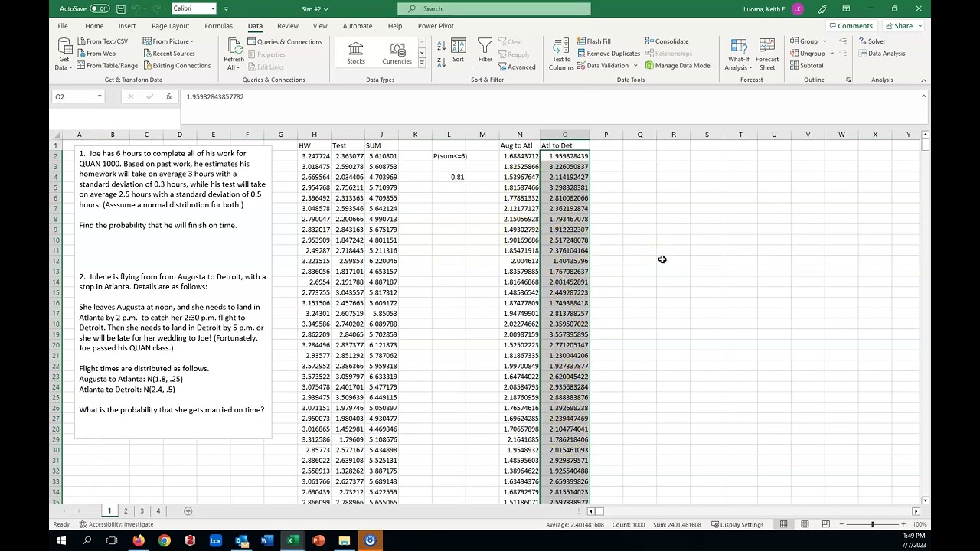Open Word from the taskbar
This screenshot has height=551, width=980.
tap(266, 540)
